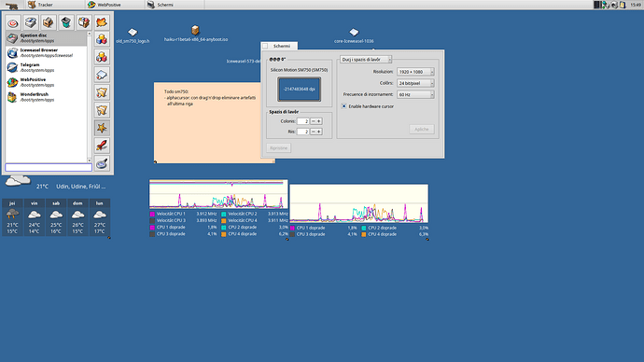Open the speaker volume tray icon

tap(614, 5)
